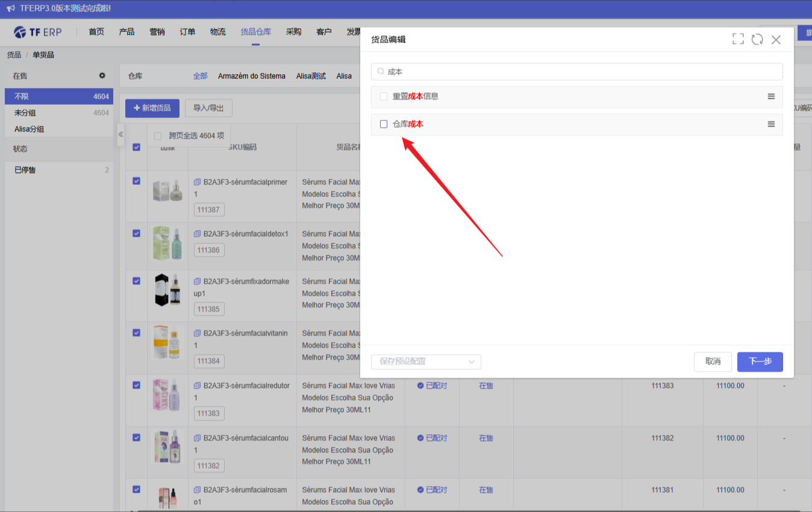Screen dimensions: 812x512
Task: Click the product thumbnail for item 111382
Action: coord(167,447)
